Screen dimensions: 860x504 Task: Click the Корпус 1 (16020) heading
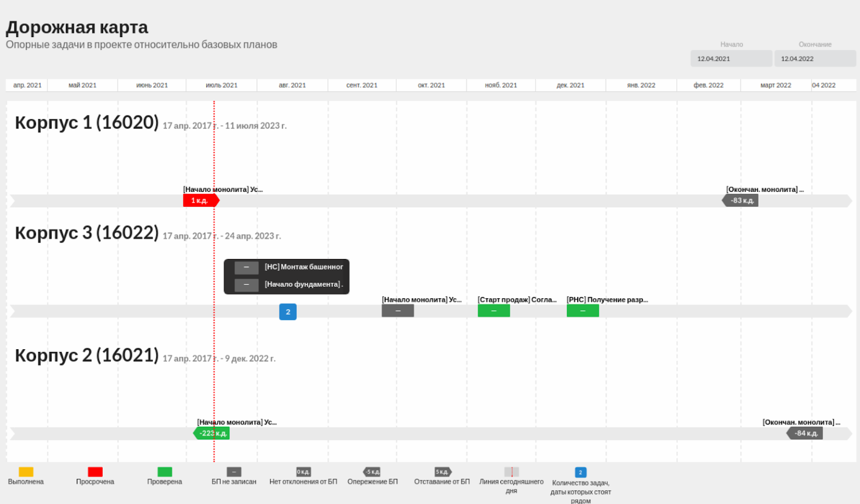point(87,123)
